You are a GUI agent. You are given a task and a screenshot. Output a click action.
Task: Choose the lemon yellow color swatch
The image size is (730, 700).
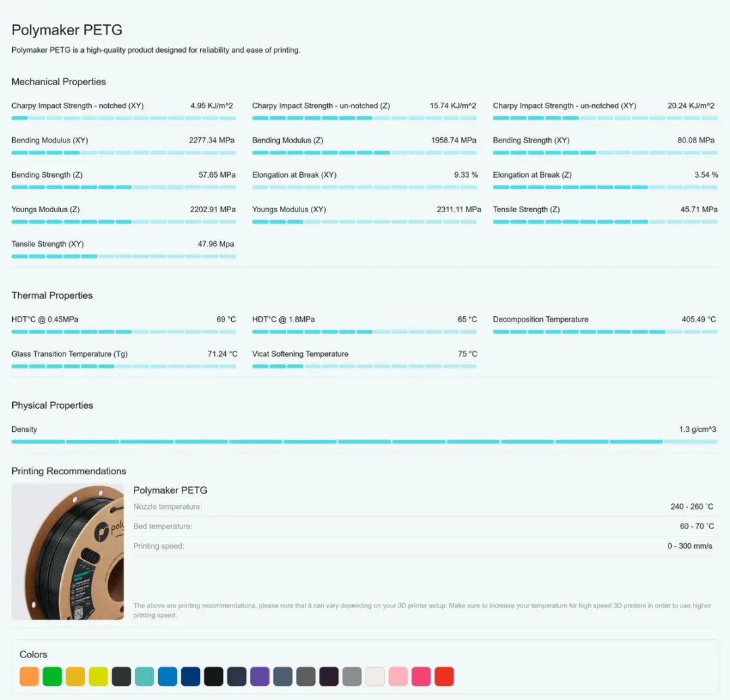pos(98,676)
